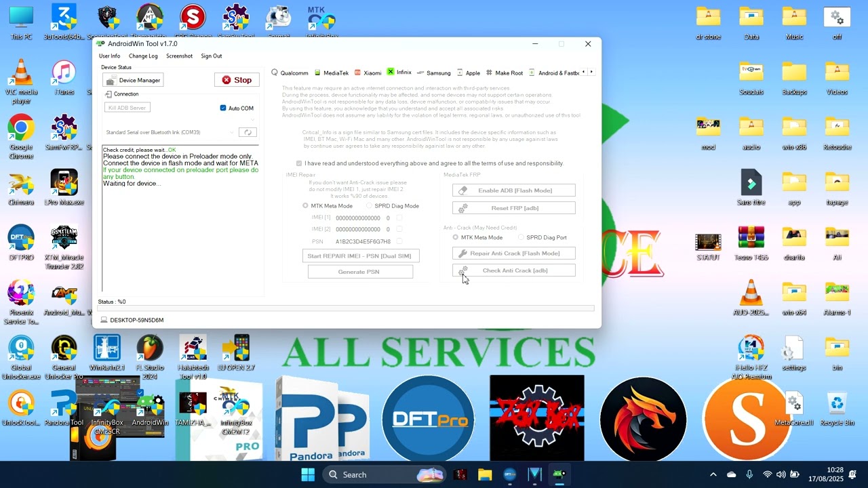Open XTM Miracle Thunder desktop icon

64,248
